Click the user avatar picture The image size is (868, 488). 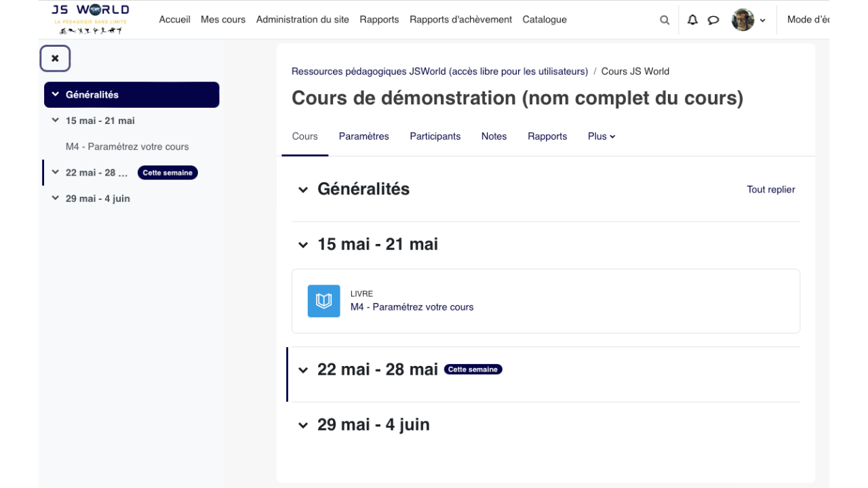click(743, 20)
